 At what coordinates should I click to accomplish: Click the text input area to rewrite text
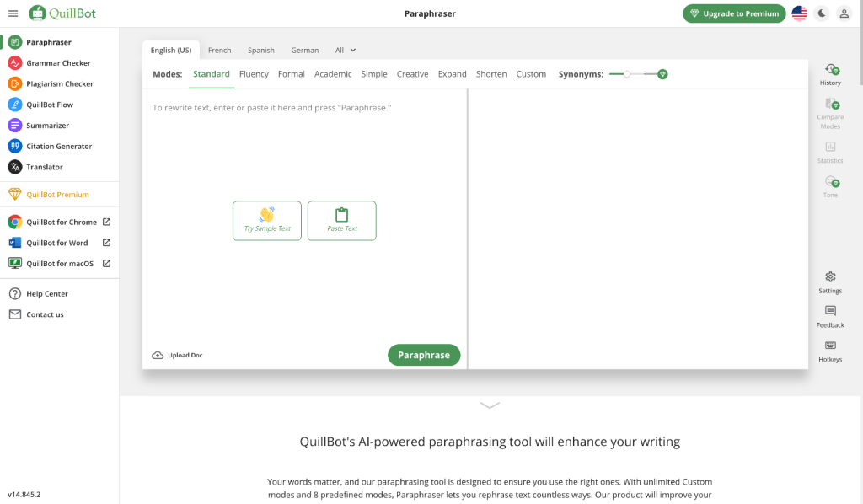[x=304, y=215]
